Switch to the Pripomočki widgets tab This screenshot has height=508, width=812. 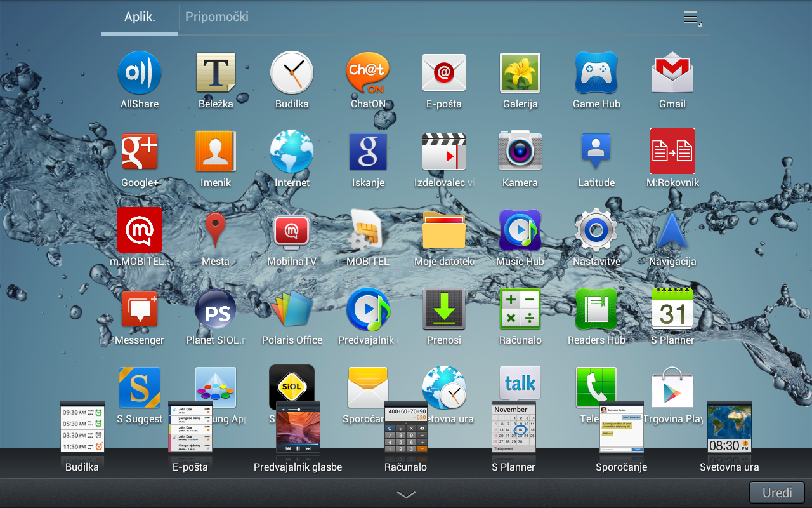click(217, 17)
